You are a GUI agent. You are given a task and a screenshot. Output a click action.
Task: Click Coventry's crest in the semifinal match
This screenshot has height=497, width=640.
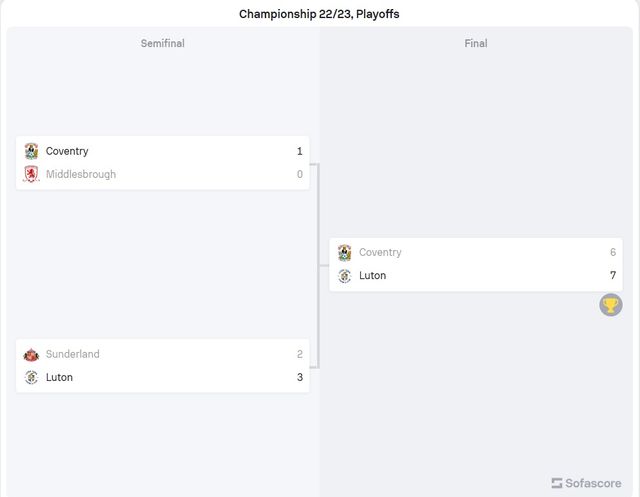pyautogui.click(x=31, y=151)
